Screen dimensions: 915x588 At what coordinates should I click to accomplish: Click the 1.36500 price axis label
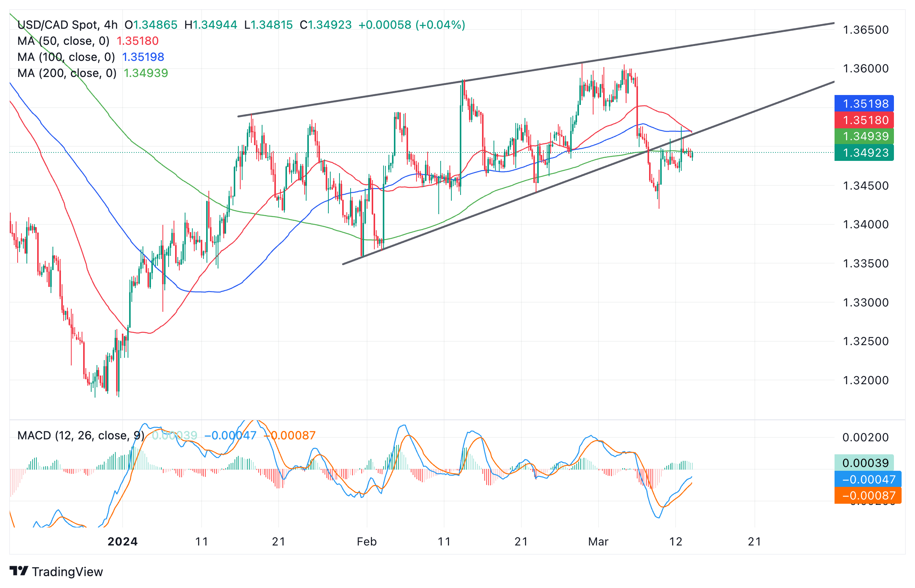click(x=866, y=30)
